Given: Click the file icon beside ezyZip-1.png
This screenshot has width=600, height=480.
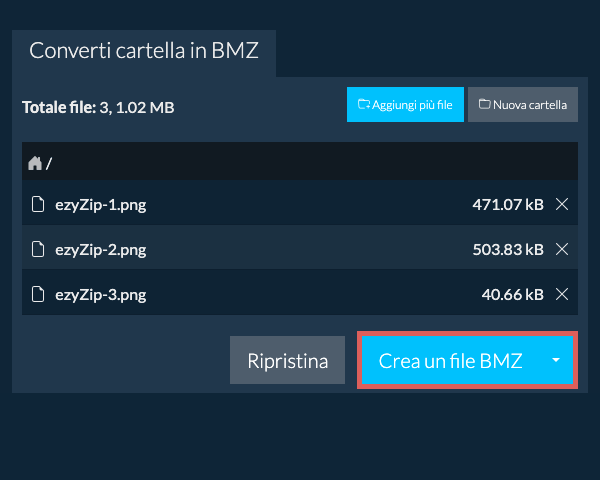Looking at the screenshot, I should (38, 204).
